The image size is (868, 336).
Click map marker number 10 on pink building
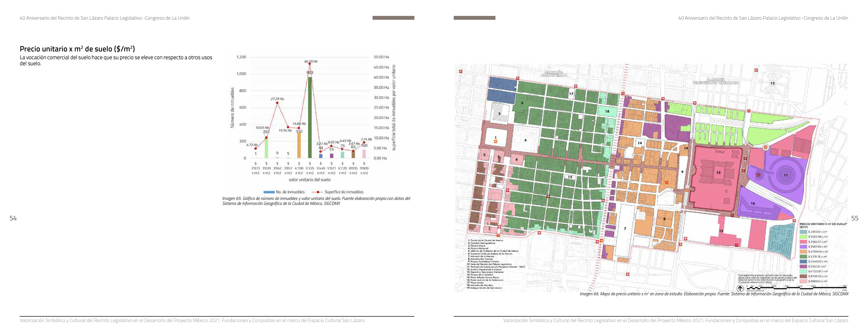(x=718, y=172)
